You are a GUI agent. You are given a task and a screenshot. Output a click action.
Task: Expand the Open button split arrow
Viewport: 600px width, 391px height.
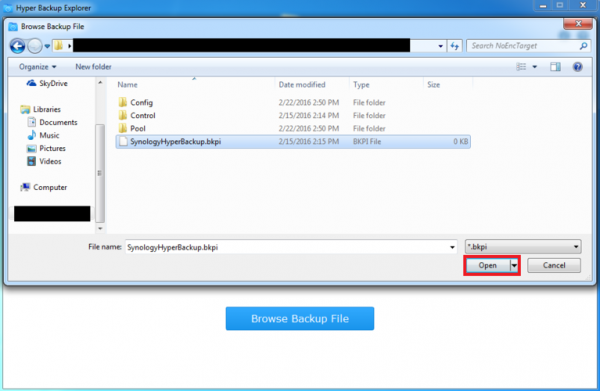pos(514,266)
